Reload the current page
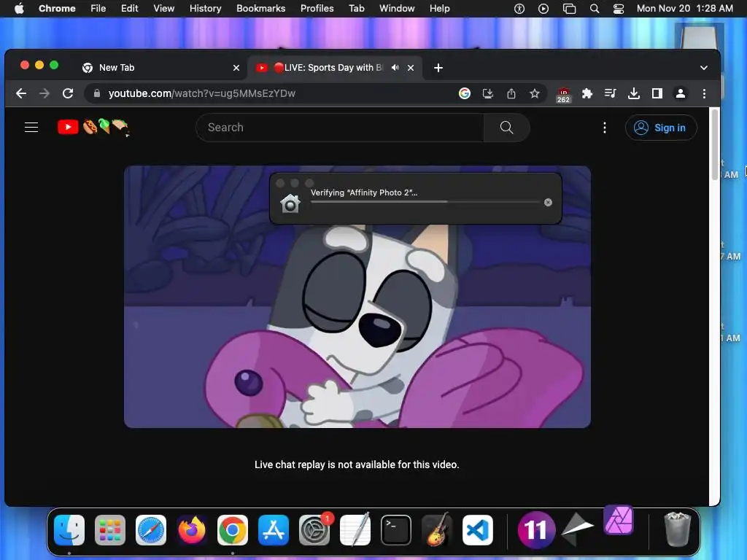The height and width of the screenshot is (560, 747). [68, 93]
